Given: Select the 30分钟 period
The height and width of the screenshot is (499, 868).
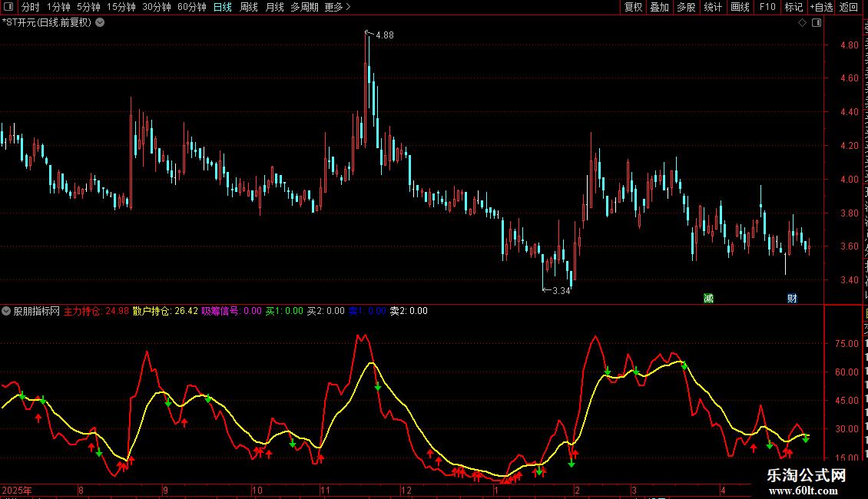Looking at the screenshot, I should pos(157,7).
